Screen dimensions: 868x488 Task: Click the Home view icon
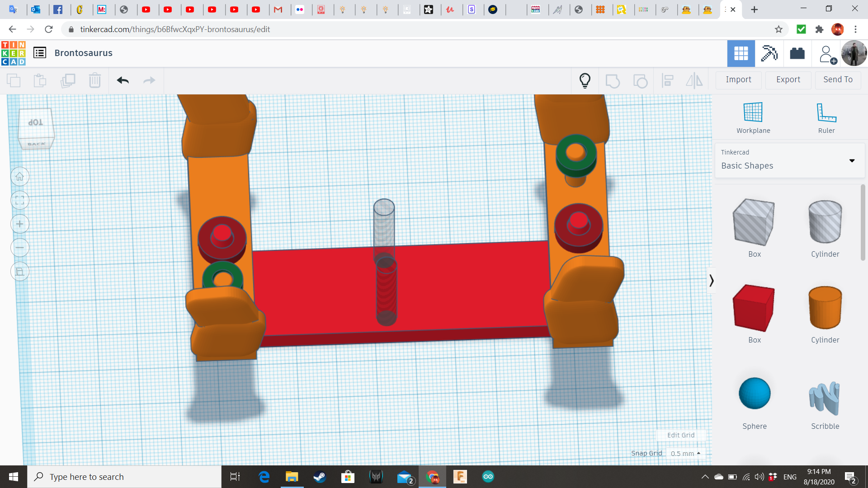pos(20,177)
